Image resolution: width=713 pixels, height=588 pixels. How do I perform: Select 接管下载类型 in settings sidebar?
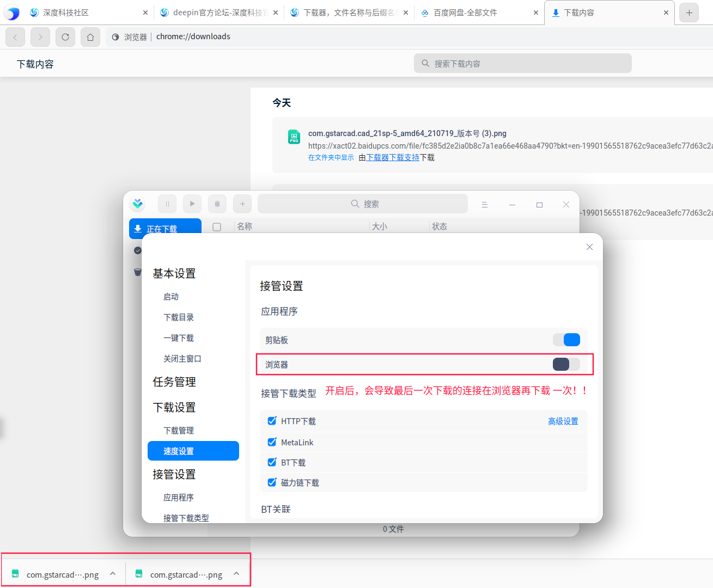(x=186, y=518)
